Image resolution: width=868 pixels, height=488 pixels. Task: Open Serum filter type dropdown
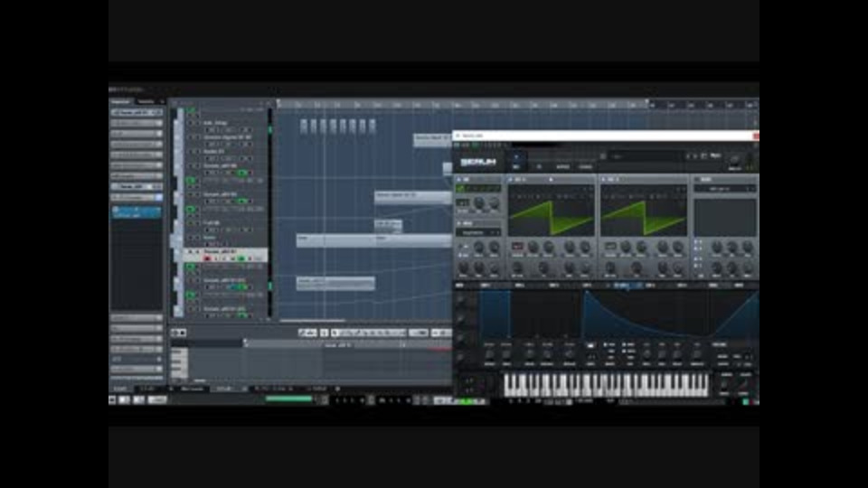(x=724, y=189)
